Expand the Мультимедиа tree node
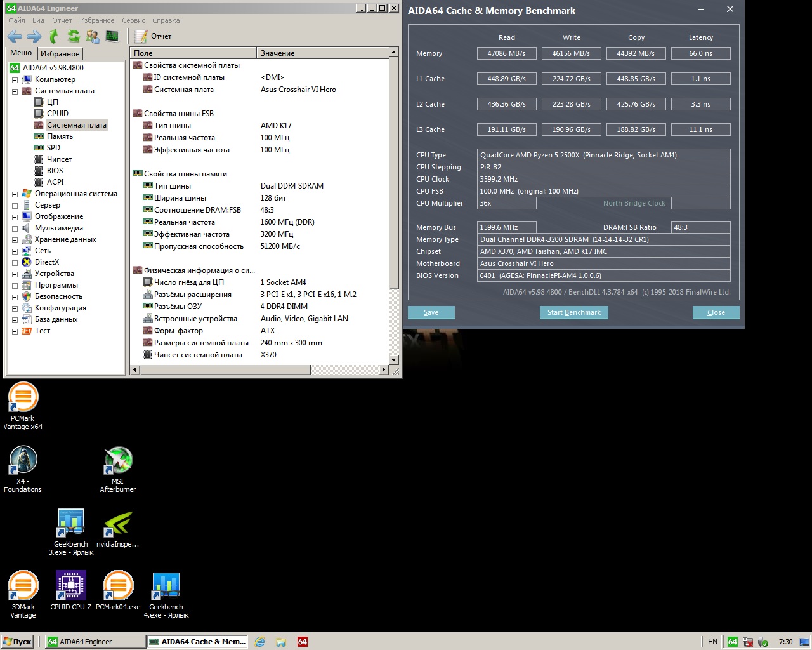This screenshot has width=812, height=650. [x=15, y=229]
